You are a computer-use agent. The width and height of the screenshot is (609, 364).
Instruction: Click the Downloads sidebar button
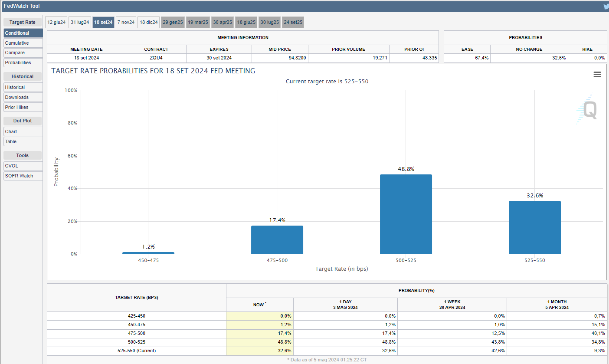[23, 97]
